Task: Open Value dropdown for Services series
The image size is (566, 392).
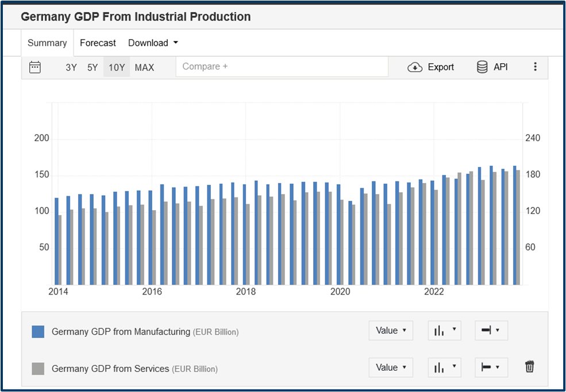Action: coord(391,367)
